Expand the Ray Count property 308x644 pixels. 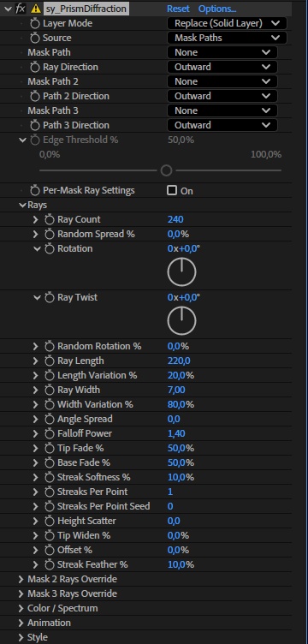[x=36, y=219]
